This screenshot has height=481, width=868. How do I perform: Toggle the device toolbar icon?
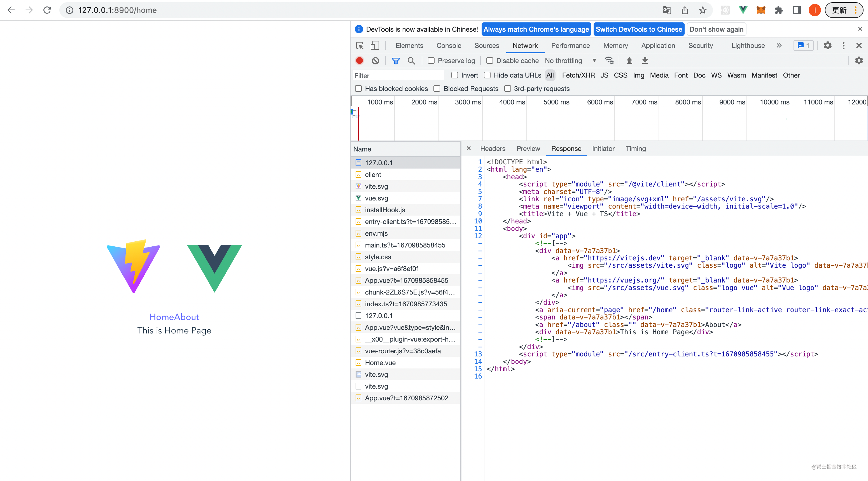click(x=375, y=45)
